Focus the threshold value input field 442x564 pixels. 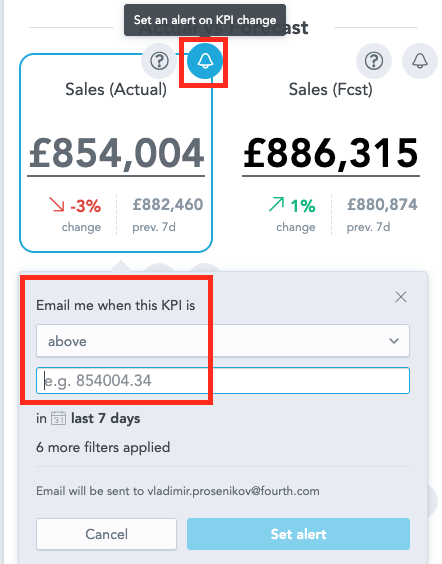[x=223, y=381]
